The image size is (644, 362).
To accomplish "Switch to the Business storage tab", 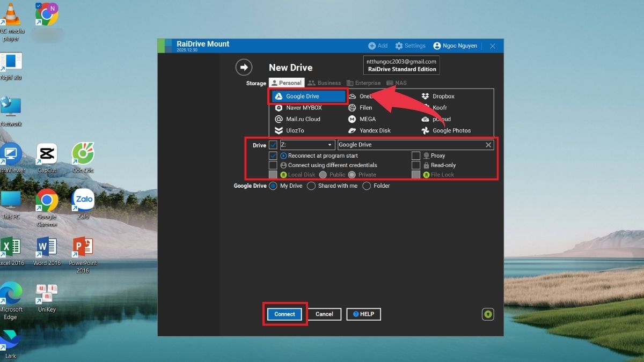I will (x=324, y=83).
